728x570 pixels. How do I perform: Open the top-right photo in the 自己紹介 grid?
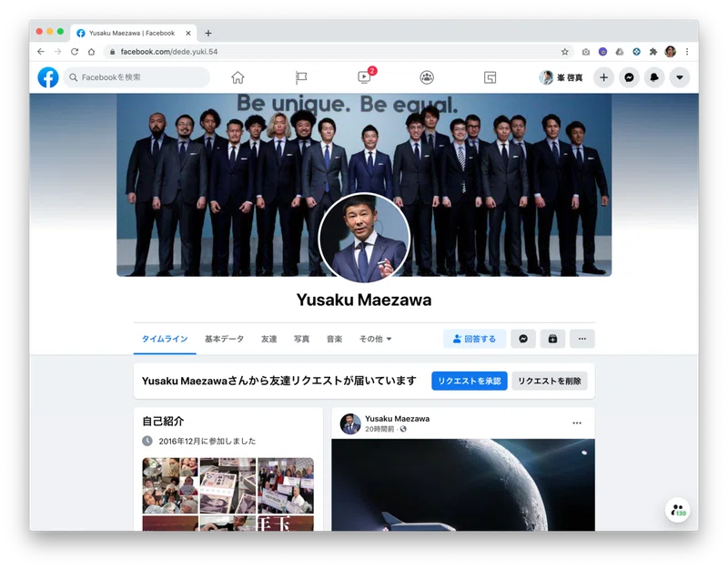pyautogui.click(x=286, y=485)
